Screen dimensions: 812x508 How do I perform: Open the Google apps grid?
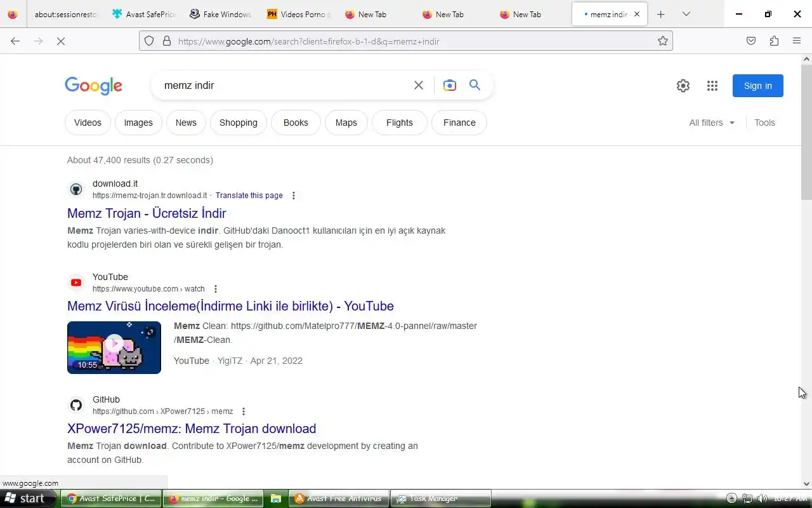(712, 86)
